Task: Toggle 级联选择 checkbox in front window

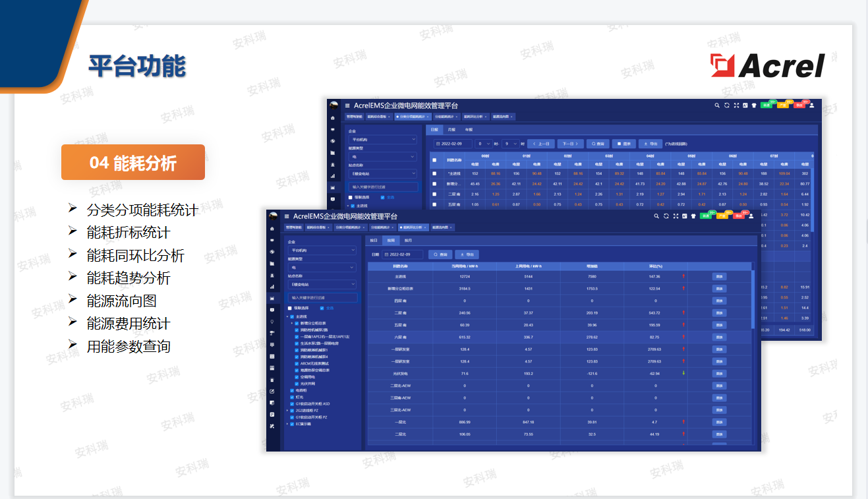Action: 290,308
